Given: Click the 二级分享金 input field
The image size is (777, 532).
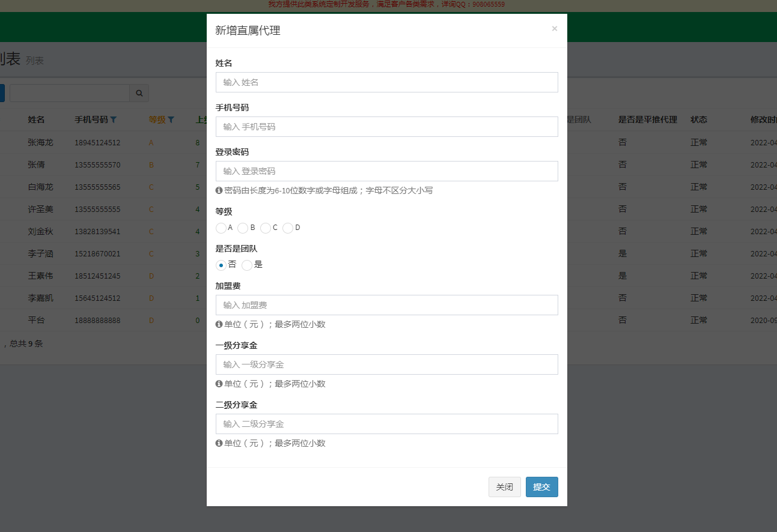Looking at the screenshot, I should 386,424.
